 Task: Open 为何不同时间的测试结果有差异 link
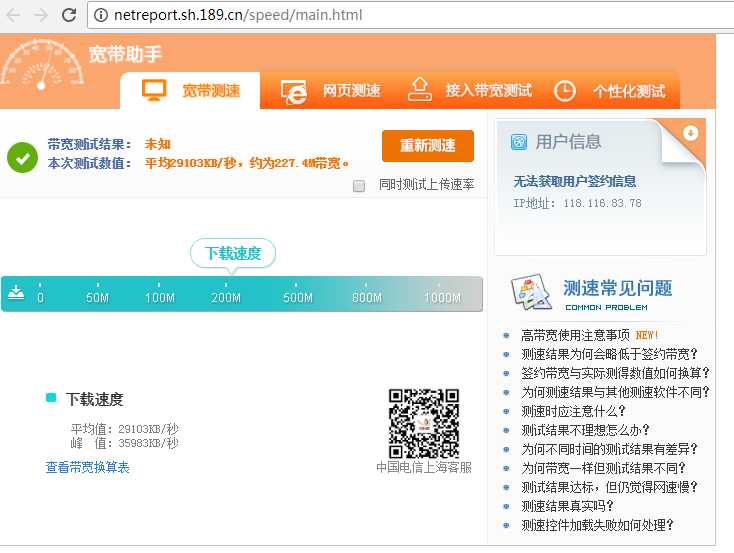(x=609, y=450)
